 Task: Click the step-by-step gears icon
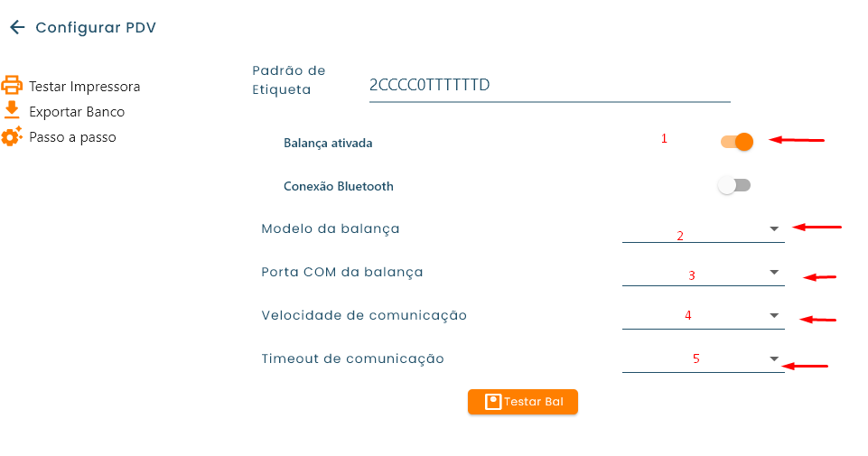12,137
